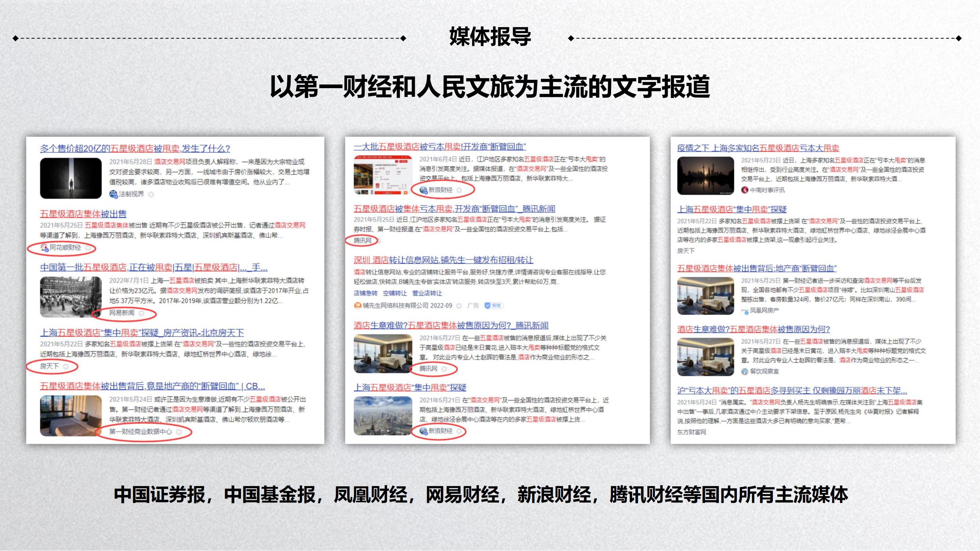Click 新浪财经 icon under the 2021年5月21日 result
The image size is (980, 551).
click(423, 431)
